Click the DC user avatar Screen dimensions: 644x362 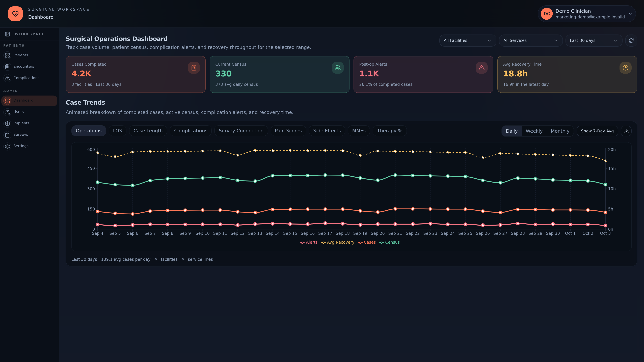point(547,14)
